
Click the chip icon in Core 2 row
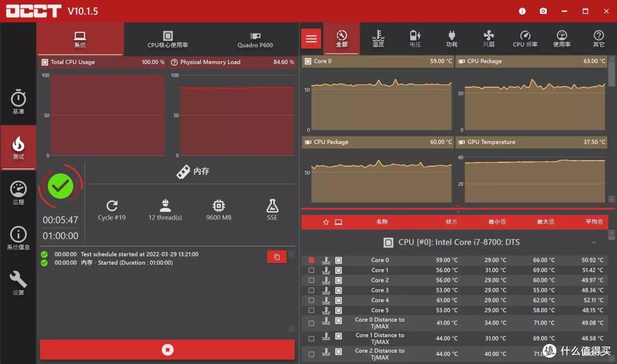(338, 280)
